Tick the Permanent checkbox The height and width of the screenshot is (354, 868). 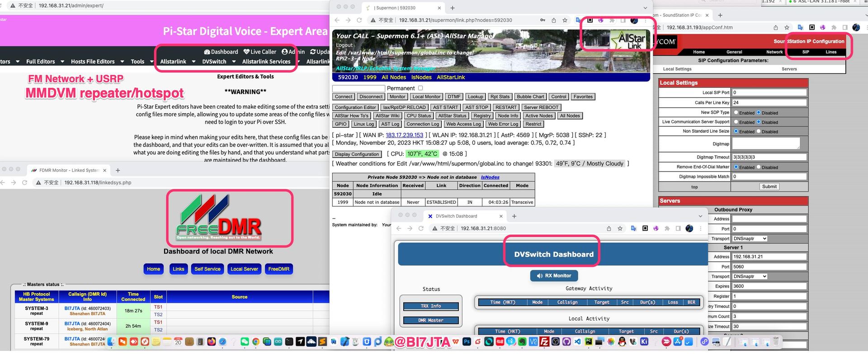pyautogui.click(x=420, y=88)
